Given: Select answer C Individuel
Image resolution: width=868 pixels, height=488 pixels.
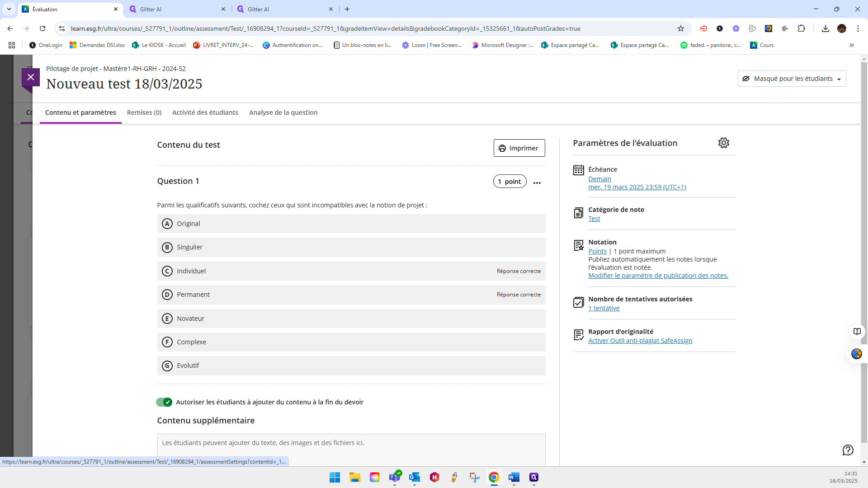Looking at the screenshot, I should pyautogui.click(x=351, y=271).
